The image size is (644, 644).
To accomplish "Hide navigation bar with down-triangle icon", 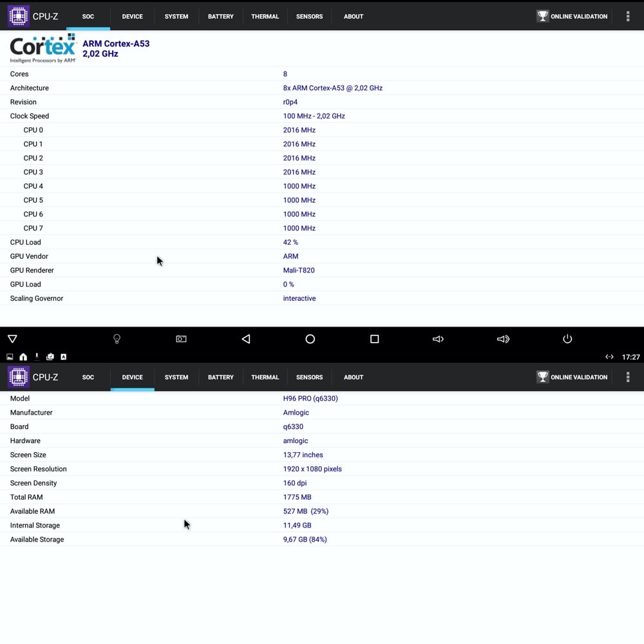I will tap(12, 339).
